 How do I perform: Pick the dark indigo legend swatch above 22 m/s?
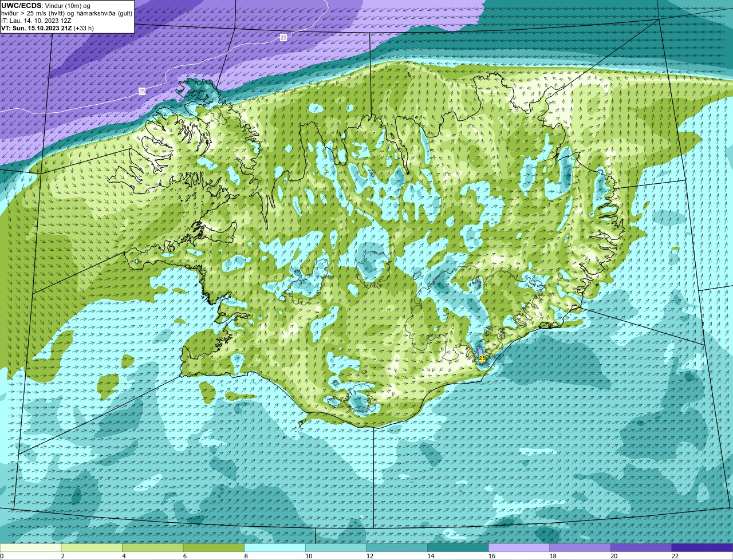pos(702,547)
